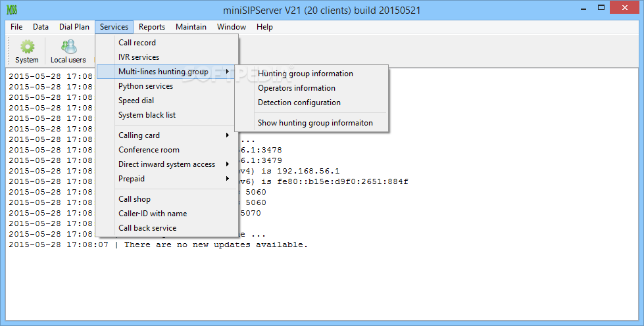Select Caller-ID with name
The width and height of the screenshot is (644, 326).
pyautogui.click(x=167, y=214)
